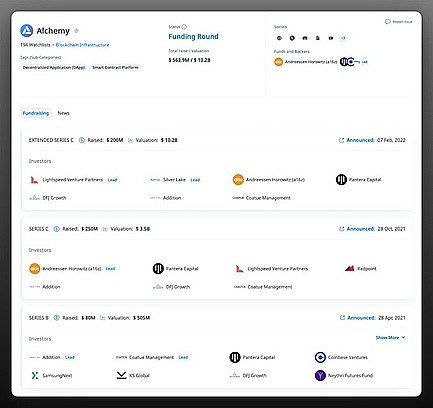Click the Extended Series C valuation chart icon
This screenshot has height=408, width=433.
coord(130,140)
